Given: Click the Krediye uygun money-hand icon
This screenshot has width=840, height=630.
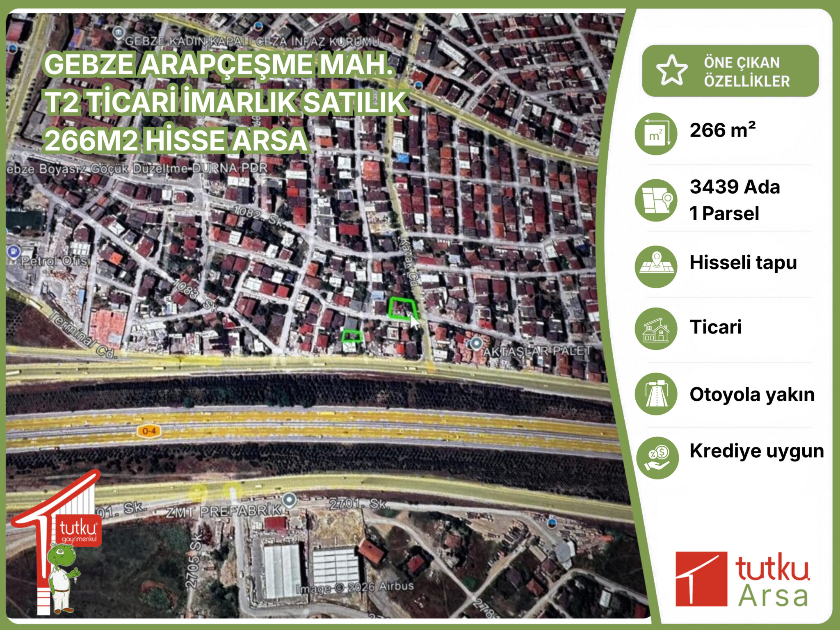Looking at the screenshot, I should 657,458.
